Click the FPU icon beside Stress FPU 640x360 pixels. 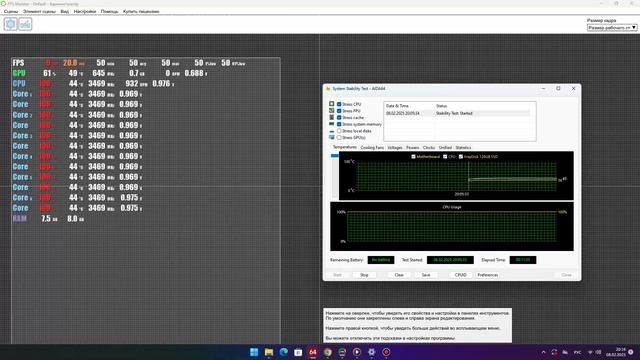coord(331,111)
